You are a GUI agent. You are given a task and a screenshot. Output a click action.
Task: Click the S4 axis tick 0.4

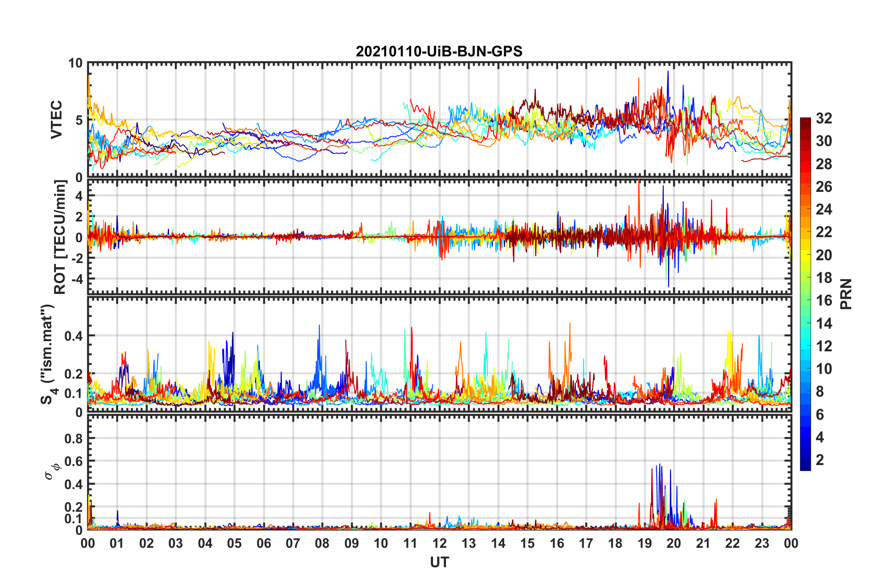pyautogui.click(x=74, y=336)
